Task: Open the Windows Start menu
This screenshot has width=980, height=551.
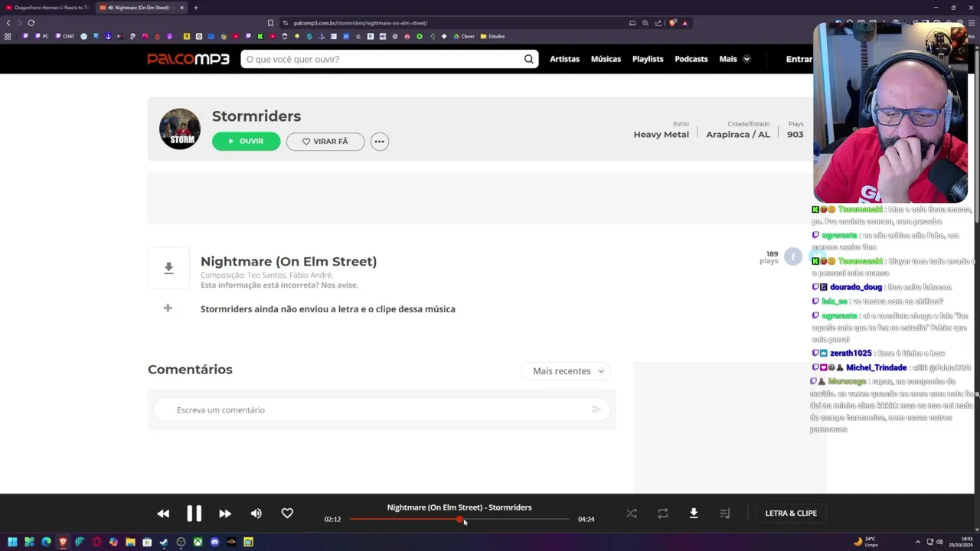Action: (12, 542)
